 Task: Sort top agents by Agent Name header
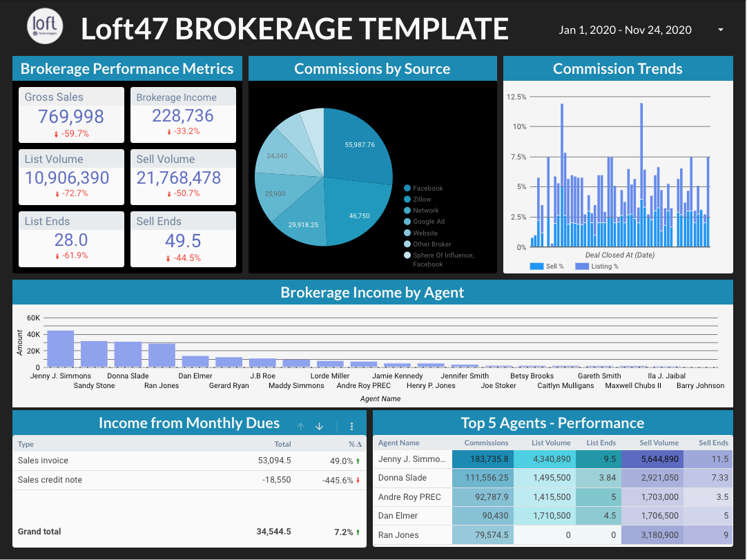[399, 443]
